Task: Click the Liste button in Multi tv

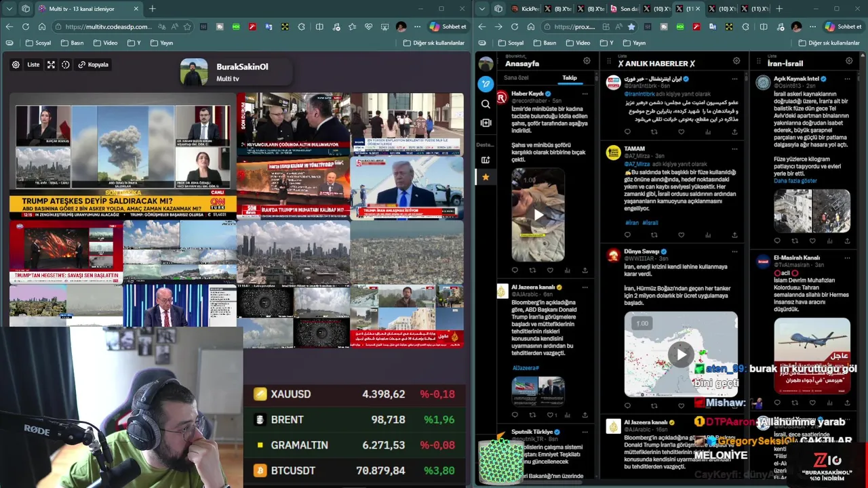Action: [x=33, y=64]
